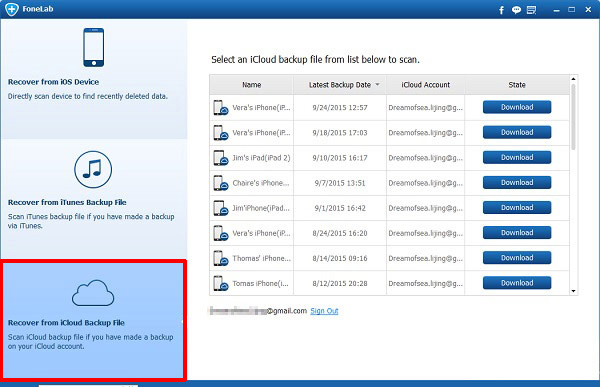The width and height of the screenshot is (600, 387).
Task: Click the Sign Out link
Action: pyautogui.click(x=324, y=311)
